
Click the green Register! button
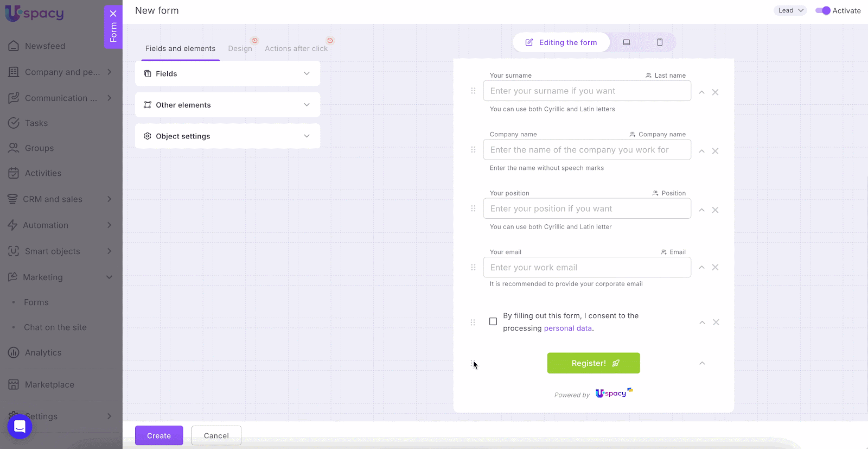tap(593, 363)
